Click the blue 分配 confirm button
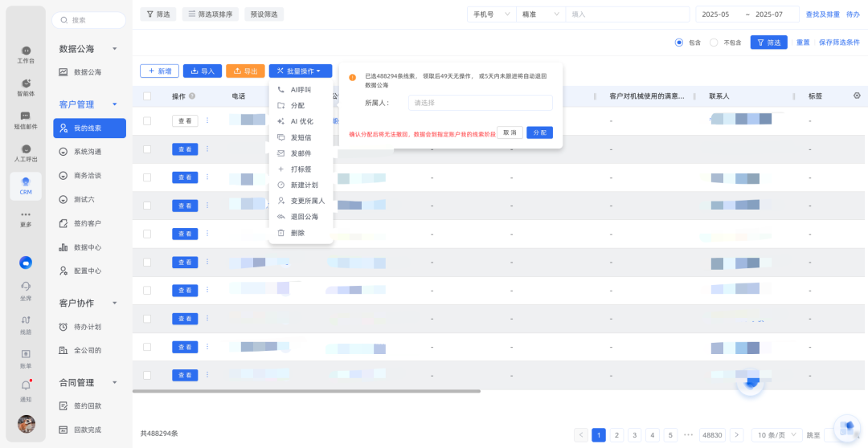The width and height of the screenshot is (868, 448). [x=539, y=132]
